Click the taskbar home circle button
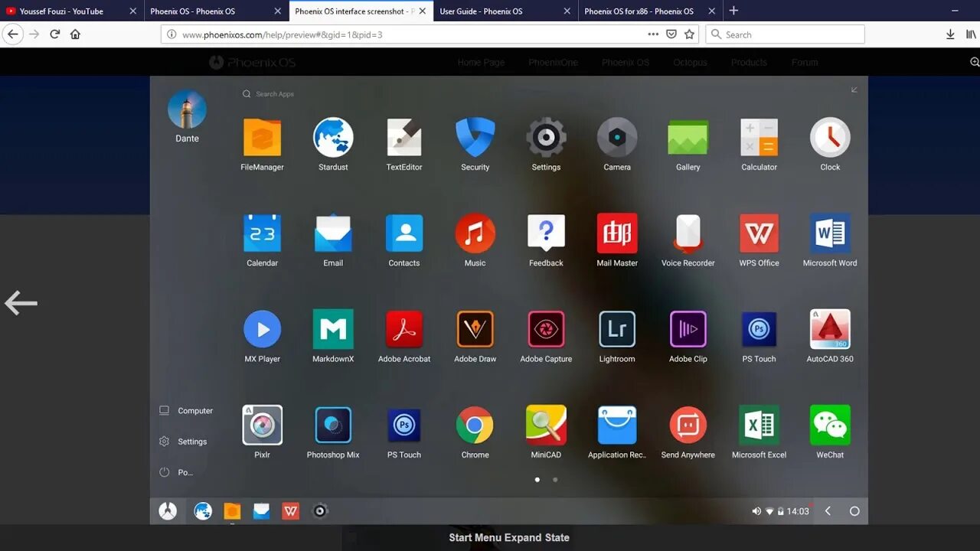 click(x=854, y=511)
